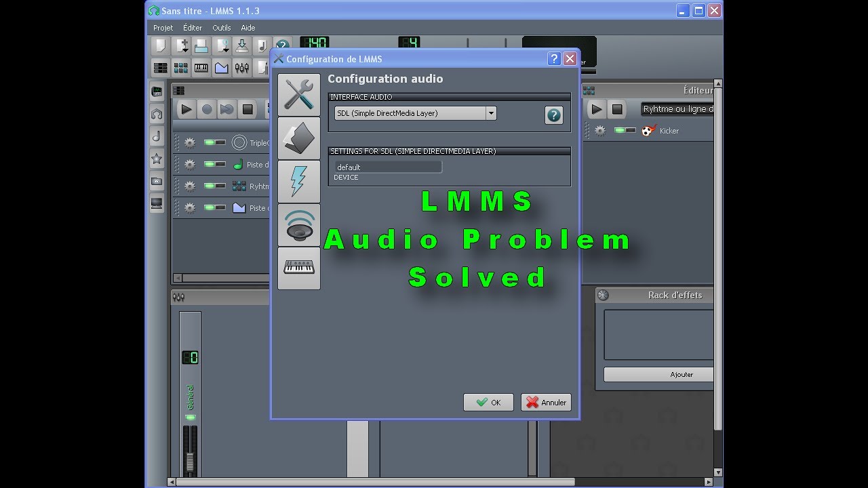Stop pattern in Beat+Bassline Editor
The height and width of the screenshot is (488, 868).
coord(617,109)
